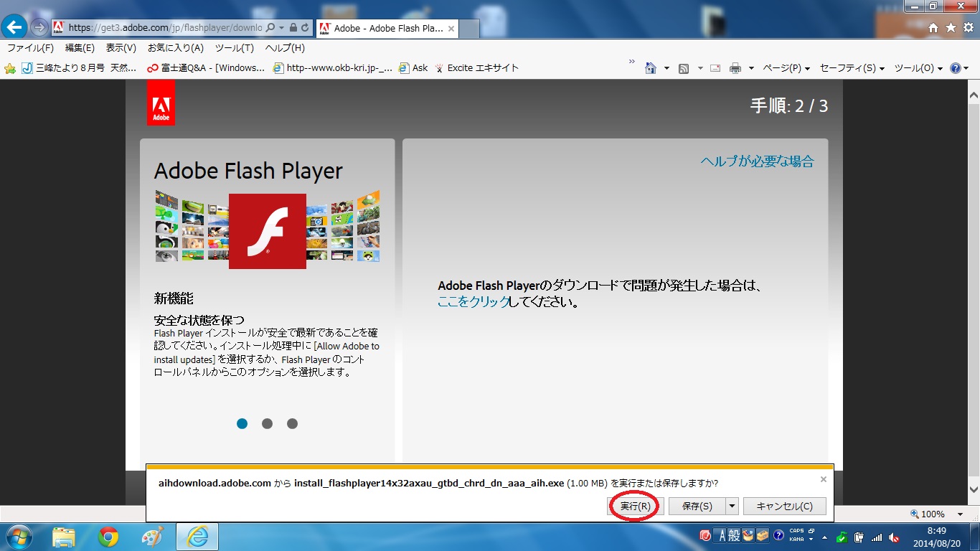
Task: Select the third carousel dot
Action: 292,423
